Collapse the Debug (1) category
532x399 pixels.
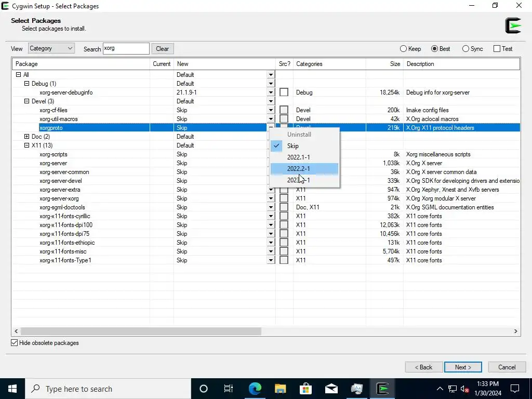(27, 84)
